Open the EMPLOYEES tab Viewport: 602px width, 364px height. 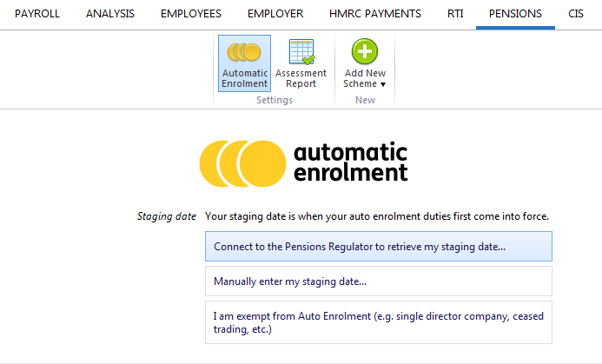click(x=191, y=14)
